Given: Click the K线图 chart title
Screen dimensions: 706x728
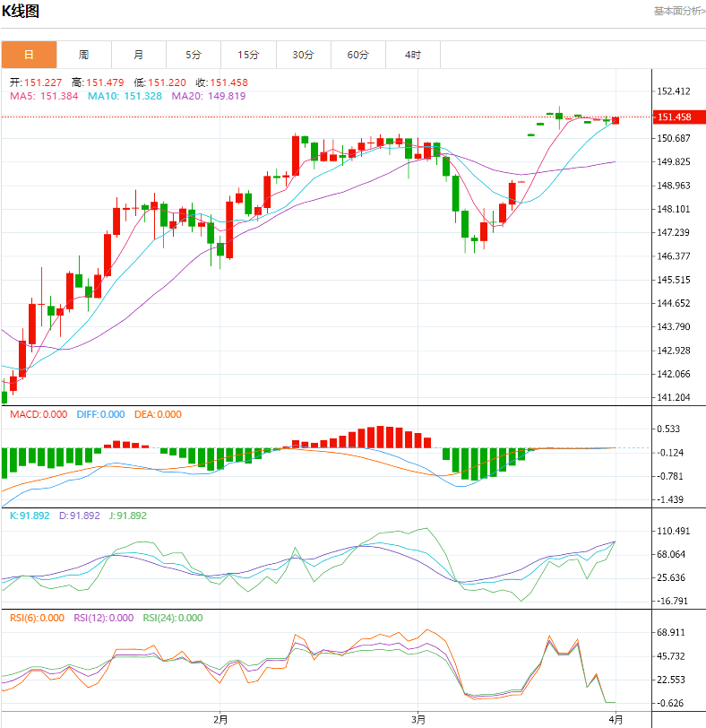Looking at the screenshot, I should coord(21,12).
